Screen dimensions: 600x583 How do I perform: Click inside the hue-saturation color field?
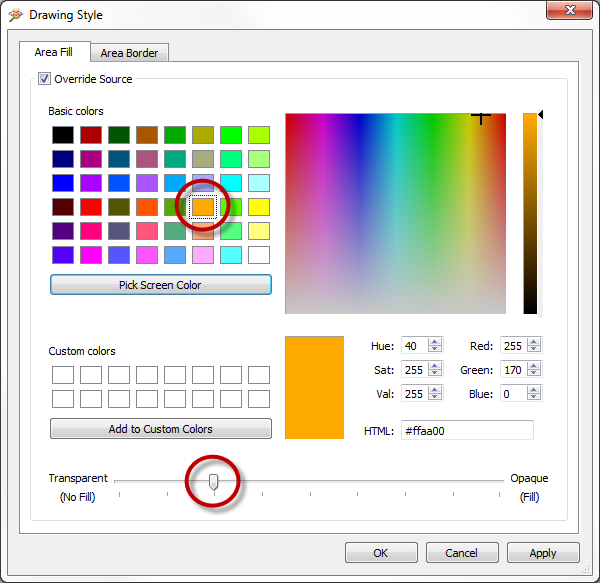pos(395,213)
